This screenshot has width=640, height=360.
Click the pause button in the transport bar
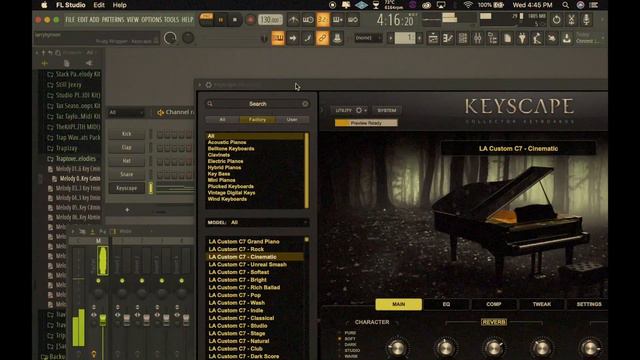(221, 20)
